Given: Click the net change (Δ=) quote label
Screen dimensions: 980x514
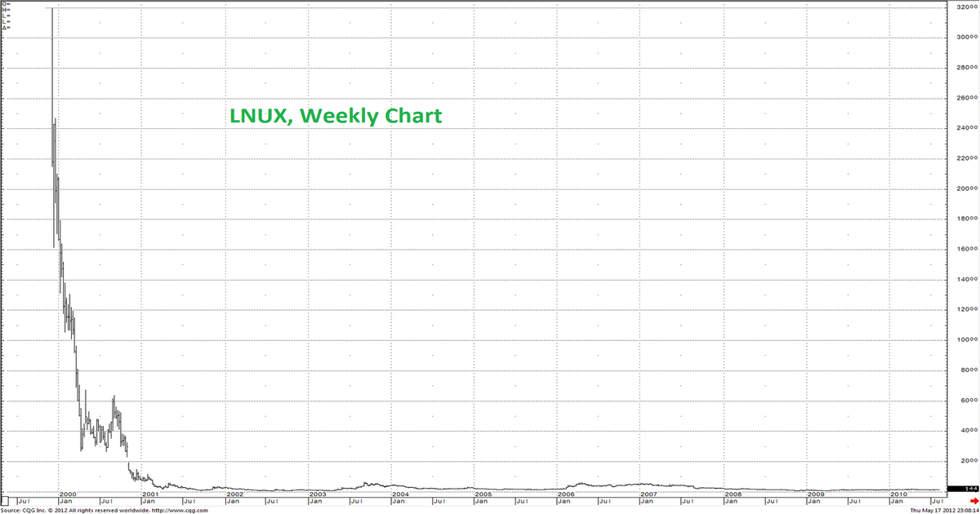Looking at the screenshot, I should point(6,27).
